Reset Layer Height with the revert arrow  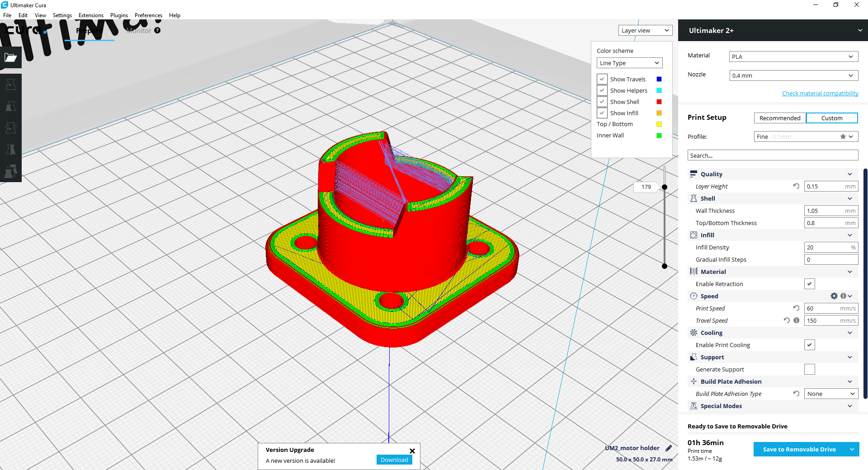(x=796, y=186)
